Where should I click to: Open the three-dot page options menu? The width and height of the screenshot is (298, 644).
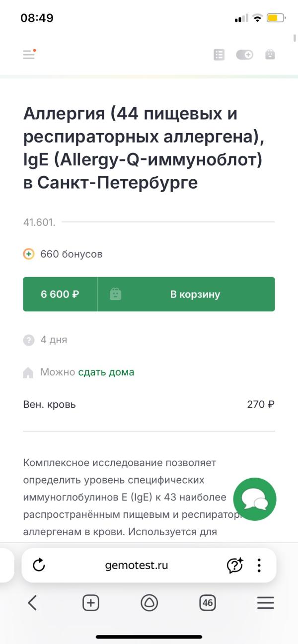click(x=259, y=565)
